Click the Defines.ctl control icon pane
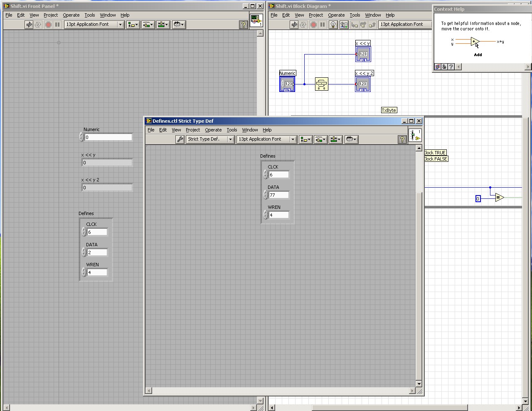This screenshot has height=411, width=532. click(x=415, y=135)
